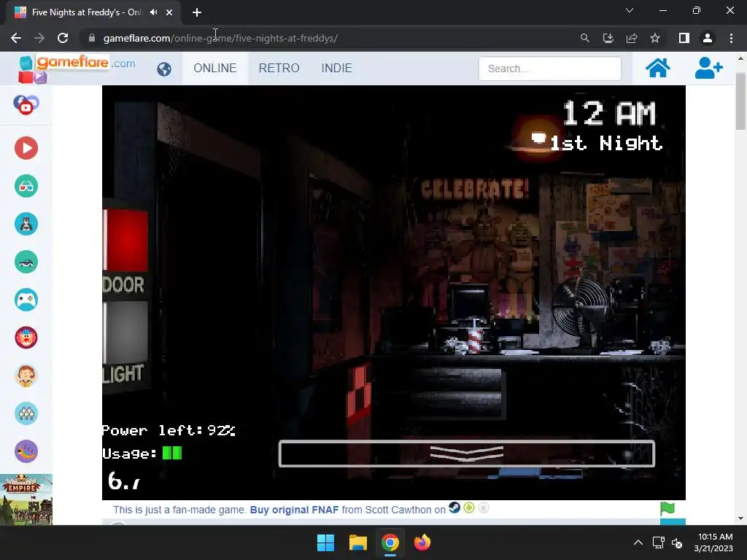The height and width of the screenshot is (560, 747).
Task: Expand the tab search chevron
Action: pos(630,10)
